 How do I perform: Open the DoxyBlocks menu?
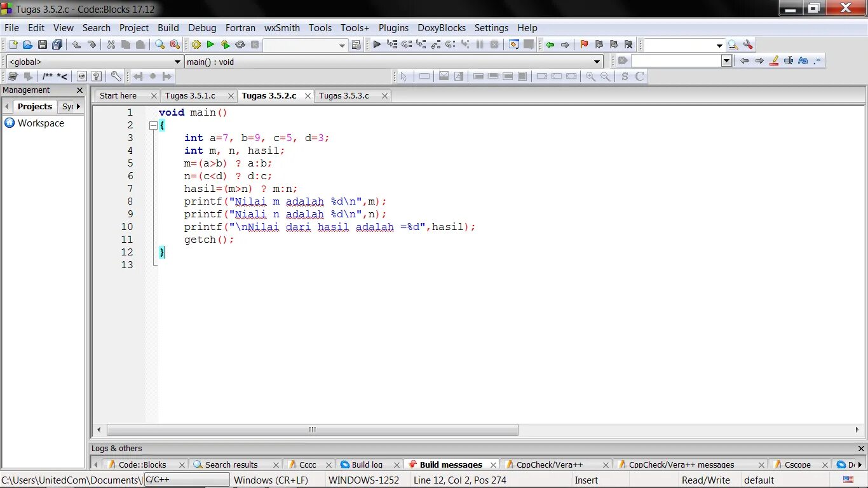click(442, 28)
